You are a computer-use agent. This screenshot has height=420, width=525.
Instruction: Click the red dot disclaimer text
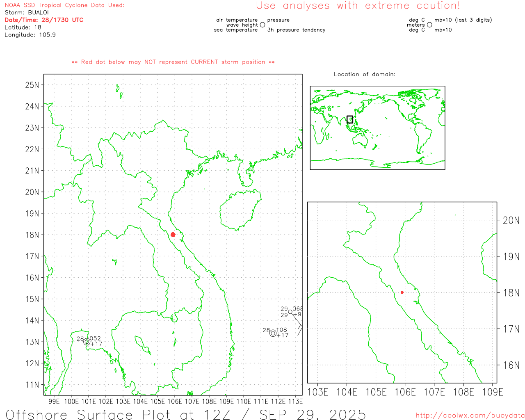click(173, 62)
